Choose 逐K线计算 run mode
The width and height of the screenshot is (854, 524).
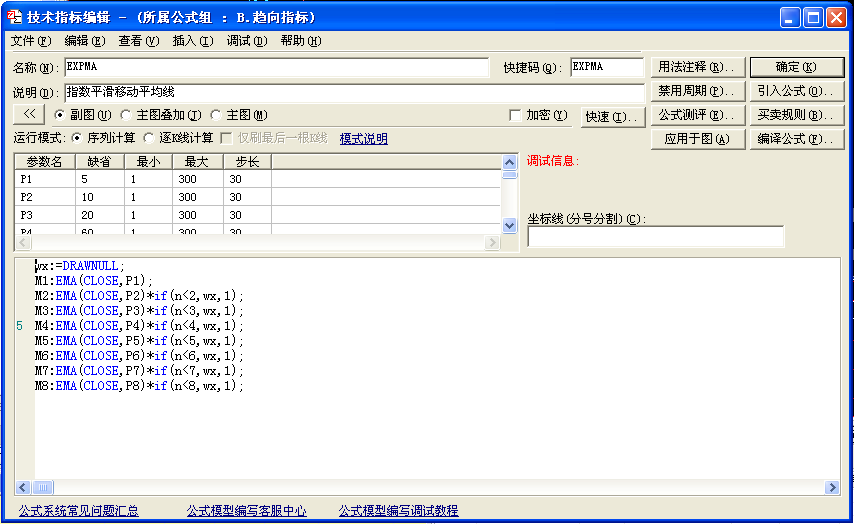point(150,138)
